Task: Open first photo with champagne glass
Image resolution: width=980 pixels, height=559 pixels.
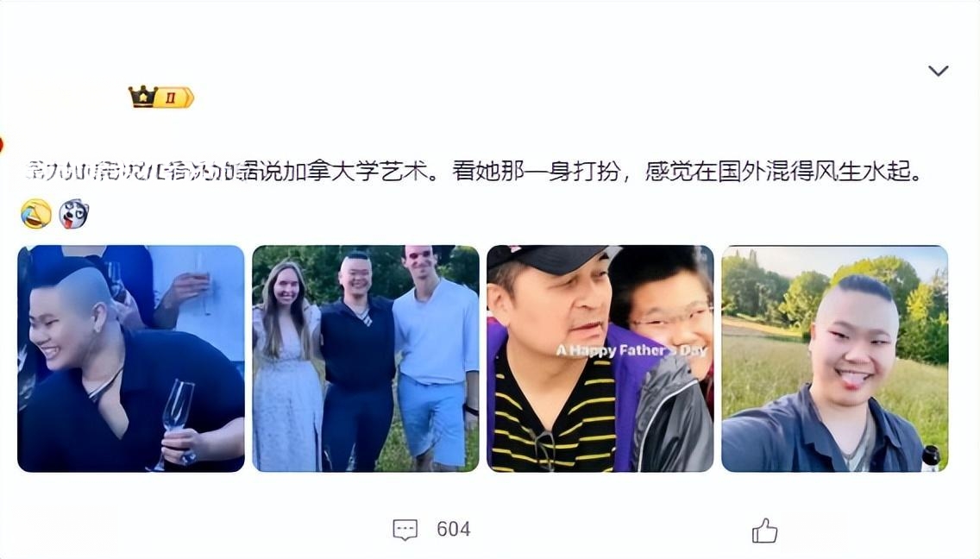Action: point(130,359)
